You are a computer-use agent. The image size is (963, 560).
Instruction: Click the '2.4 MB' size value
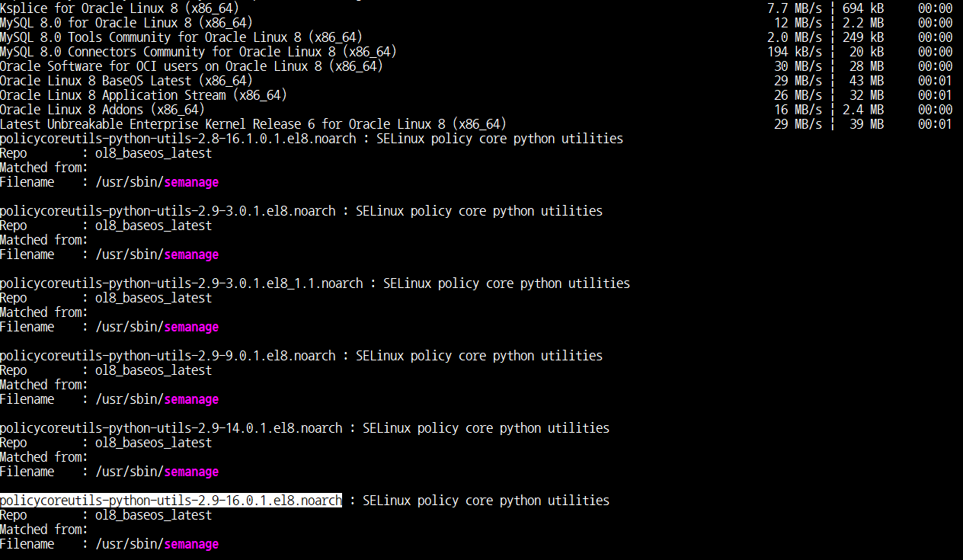[863, 110]
